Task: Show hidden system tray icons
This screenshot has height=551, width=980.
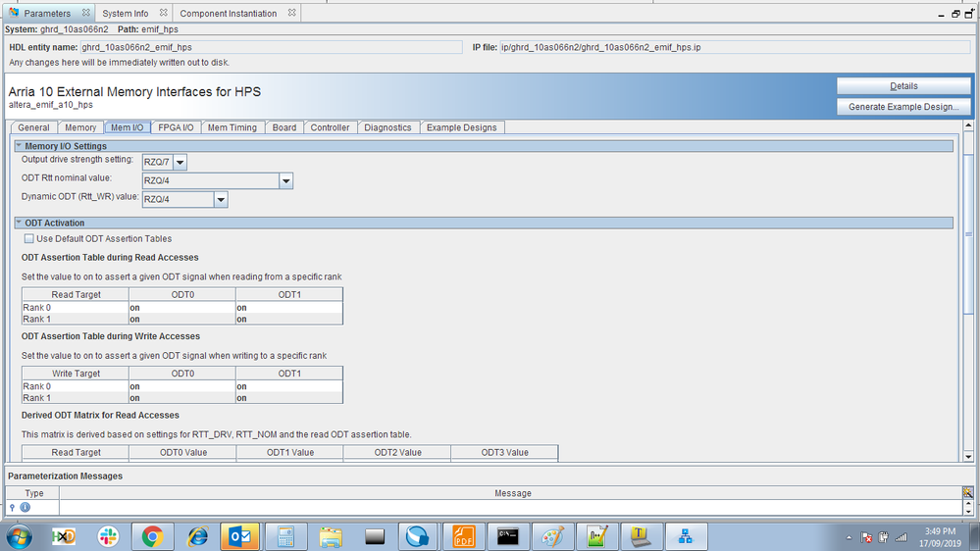Action: pyautogui.click(x=849, y=537)
